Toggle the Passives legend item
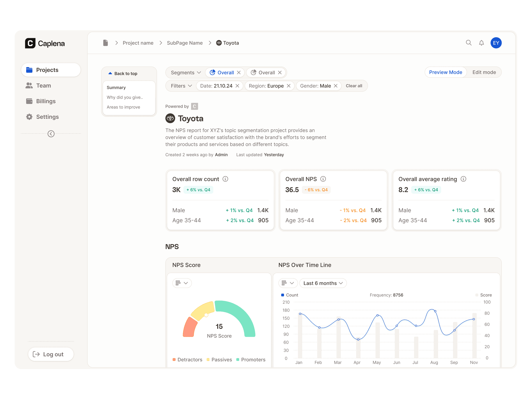This screenshot has width=532, height=399. tap(219, 360)
